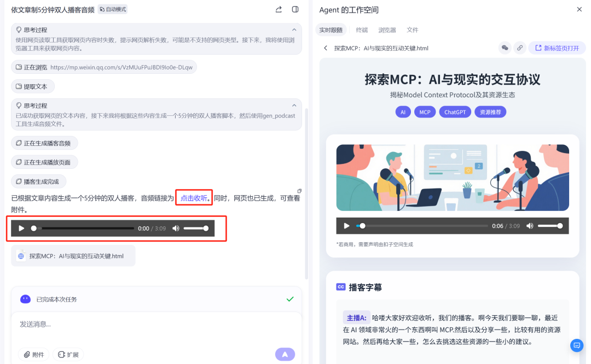Screen dimensions: 591x364
Task: Seek on the workspace audio progress bar
Action: (422, 226)
